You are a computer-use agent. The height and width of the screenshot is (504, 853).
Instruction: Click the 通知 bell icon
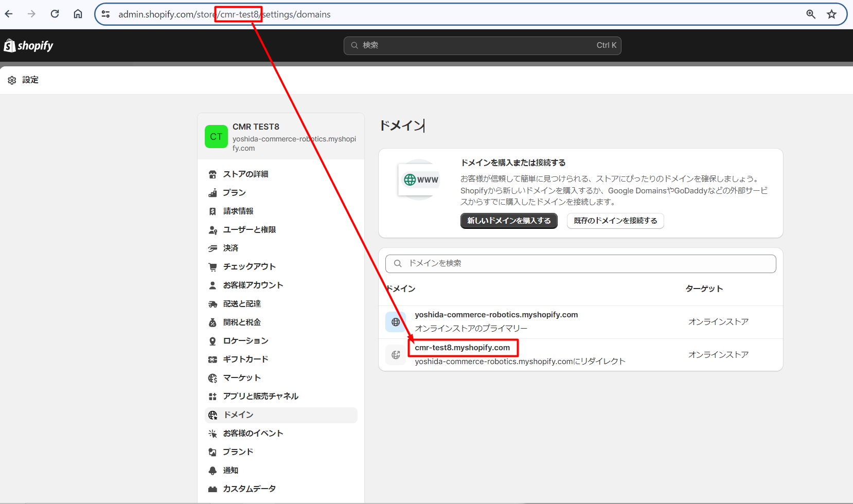click(x=212, y=471)
